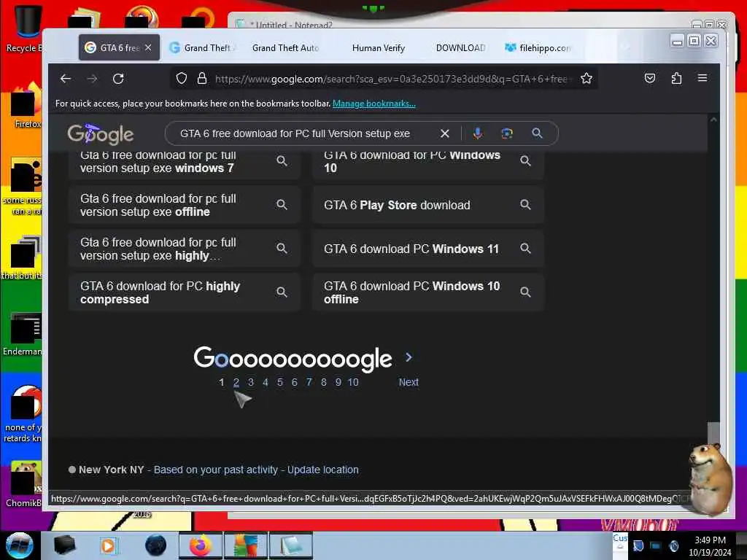Open the extensions puzzle icon
The height and width of the screenshot is (560, 747).
click(x=676, y=78)
